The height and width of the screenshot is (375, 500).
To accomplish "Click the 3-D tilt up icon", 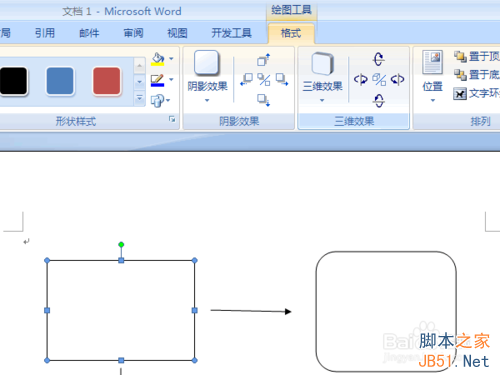I will [x=379, y=59].
